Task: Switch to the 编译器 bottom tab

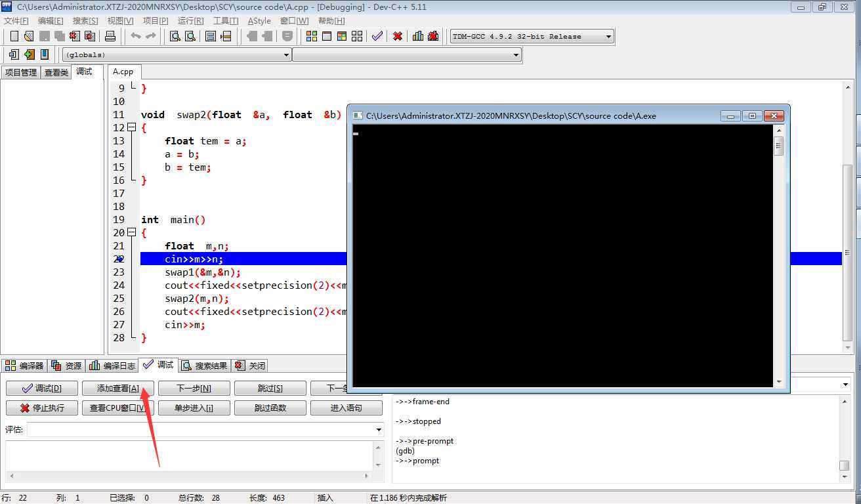Action: (x=25, y=366)
